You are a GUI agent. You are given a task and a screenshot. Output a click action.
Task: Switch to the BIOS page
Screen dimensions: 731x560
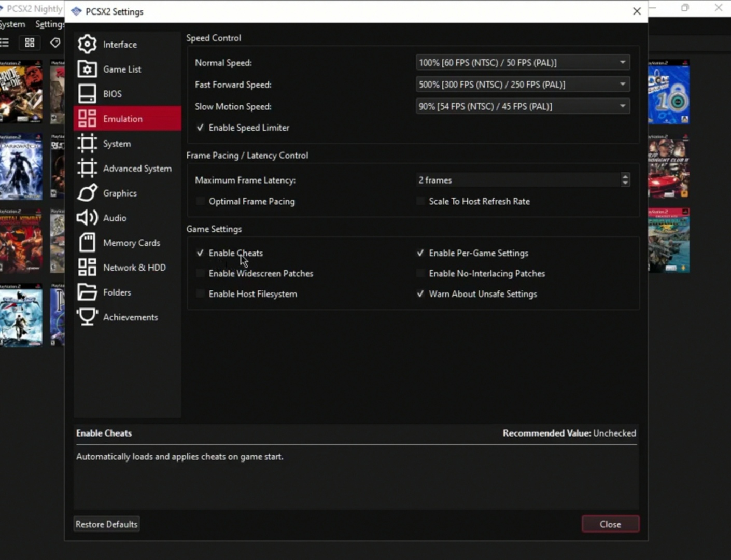point(128,94)
